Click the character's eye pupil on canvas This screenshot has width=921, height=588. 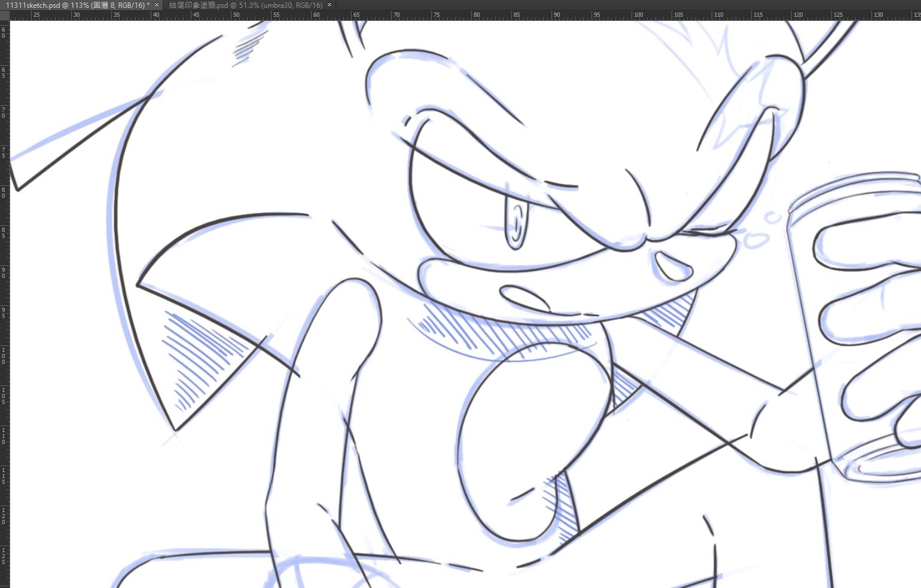pos(515,224)
